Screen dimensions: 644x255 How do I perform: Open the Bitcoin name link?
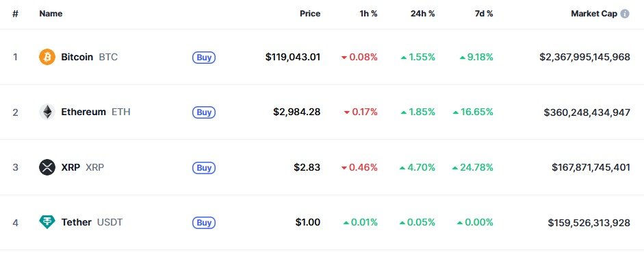tap(77, 57)
